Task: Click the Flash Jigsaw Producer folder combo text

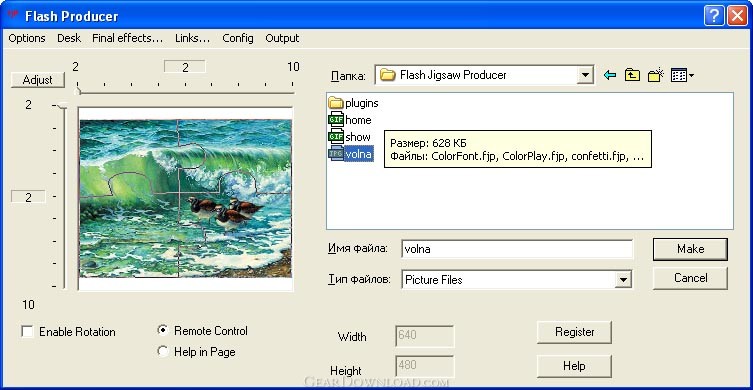Action: pos(453,75)
